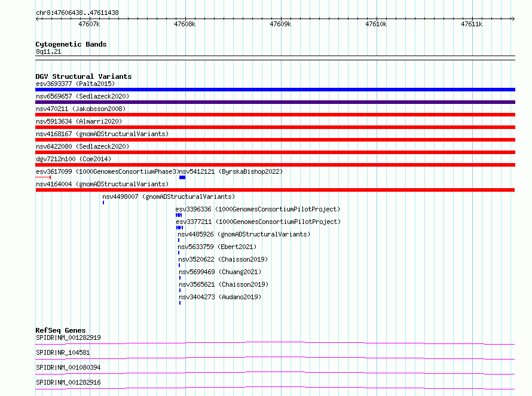Viewport: 532px width, 396px height.
Task: Click the Cytogenetic Bands track title
Action: point(71,44)
